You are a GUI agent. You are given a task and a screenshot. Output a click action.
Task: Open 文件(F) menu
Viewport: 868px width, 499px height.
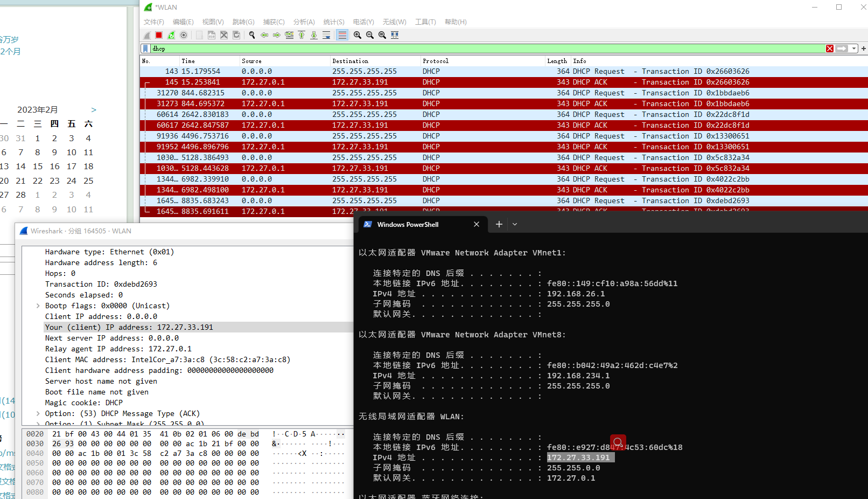pos(154,22)
